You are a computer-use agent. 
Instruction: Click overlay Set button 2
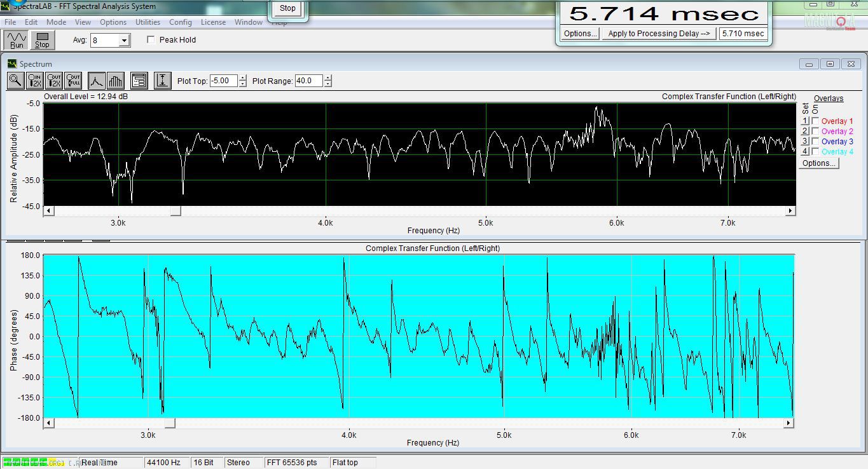pyautogui.click(x=804, y=131)
